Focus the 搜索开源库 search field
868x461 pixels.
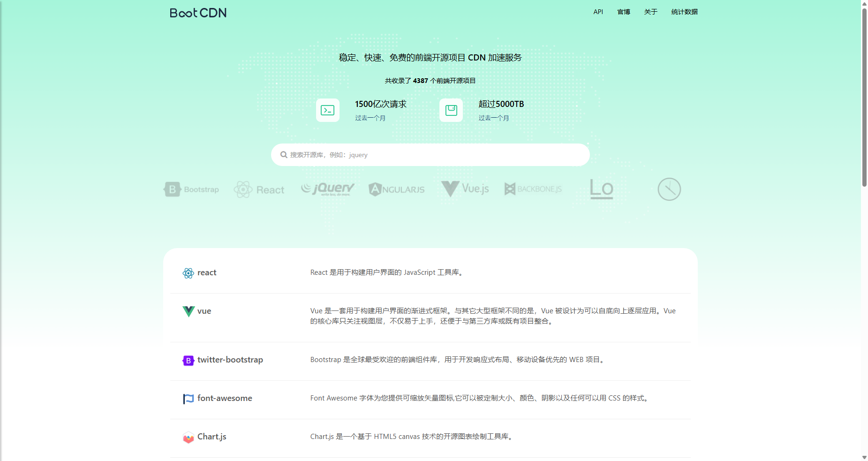(x=430, y=155)
